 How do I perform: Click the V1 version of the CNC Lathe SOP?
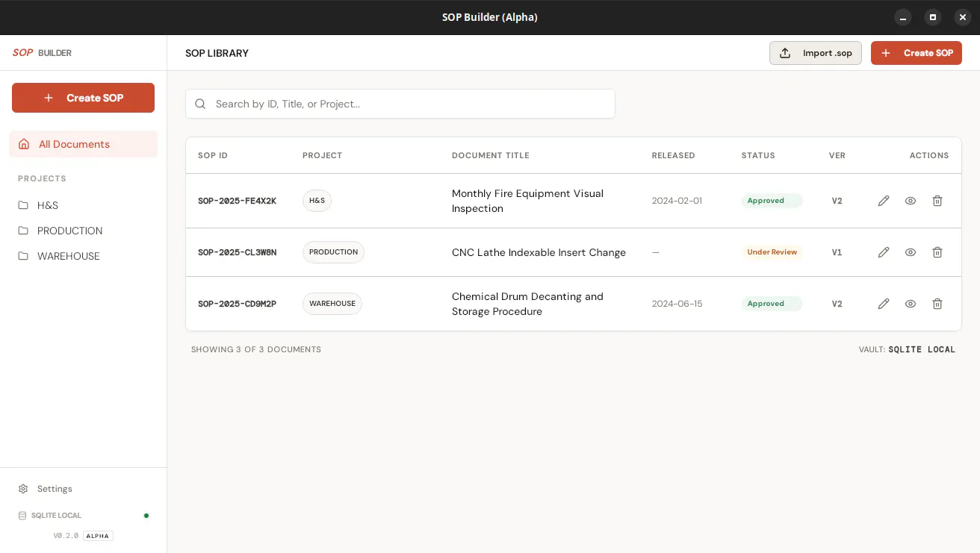tap(837, 252)
